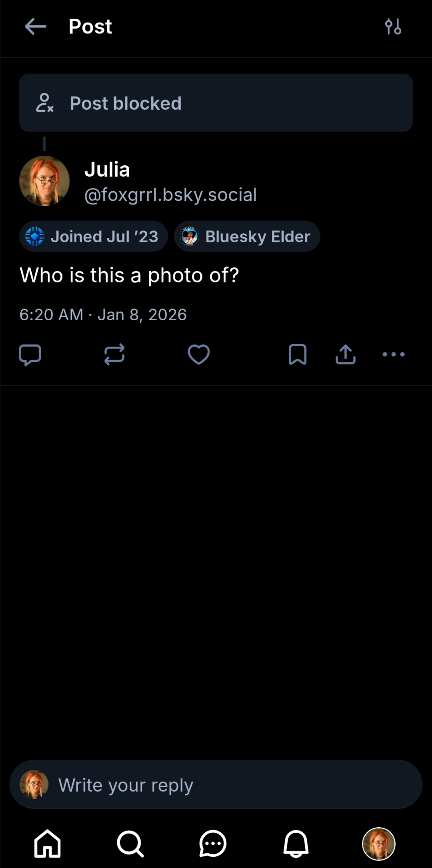This screenshot has width=432, height=868.
Task: Open the Chat messages tab
Action: coord(213,844)
